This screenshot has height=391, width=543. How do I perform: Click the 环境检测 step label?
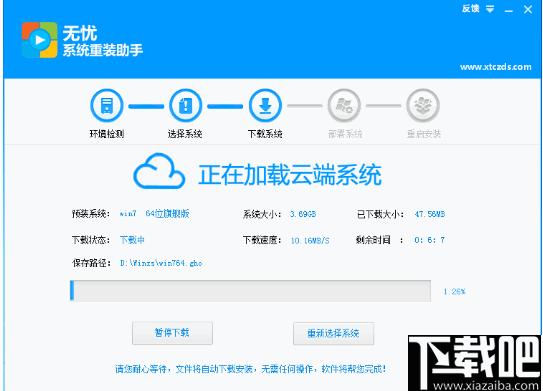(x=107, y=134)
